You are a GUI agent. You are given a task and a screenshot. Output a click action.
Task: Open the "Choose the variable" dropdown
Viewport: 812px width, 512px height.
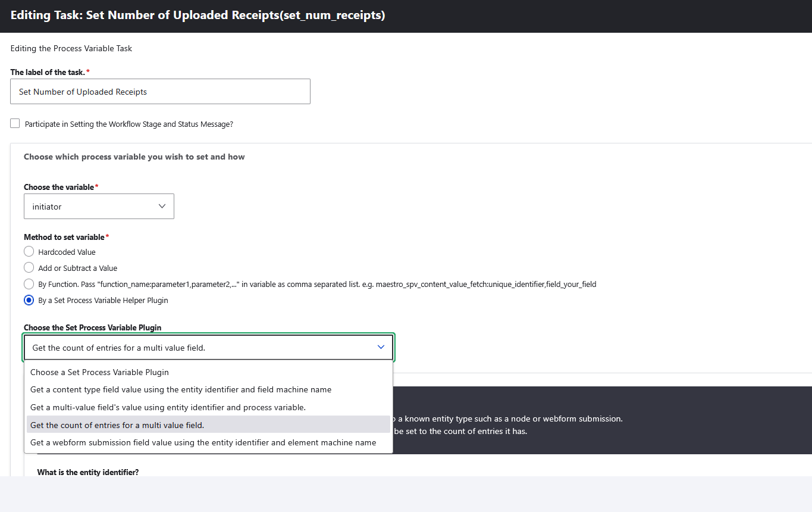click(99, 205)
